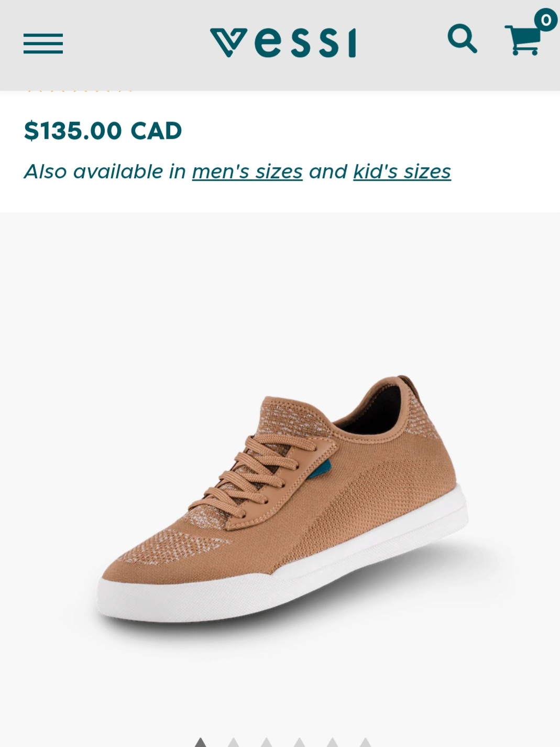Follow the kid's sizes link
Viewport: 560px width, 747px height.
point(402,171)
